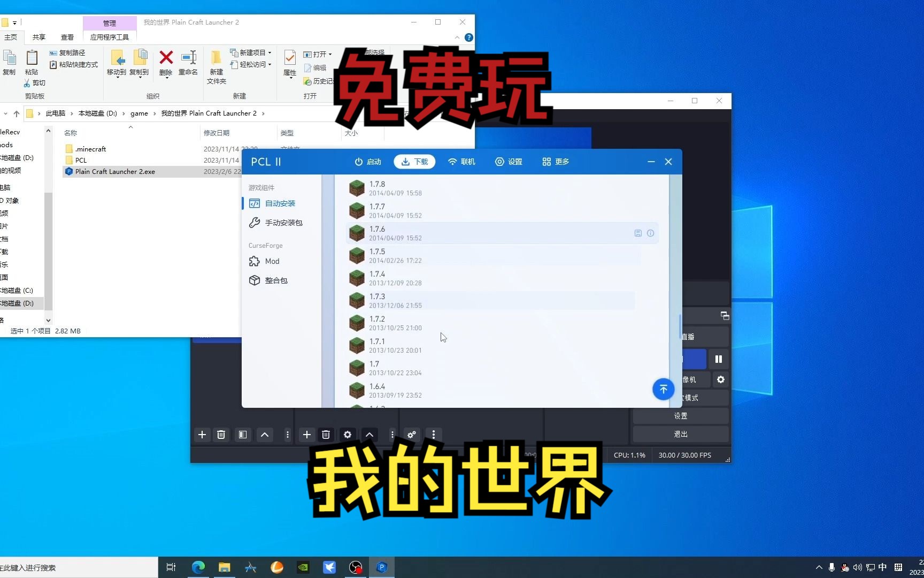Select 自动安装 in the PCL sidebar

(x=281, y=203)
